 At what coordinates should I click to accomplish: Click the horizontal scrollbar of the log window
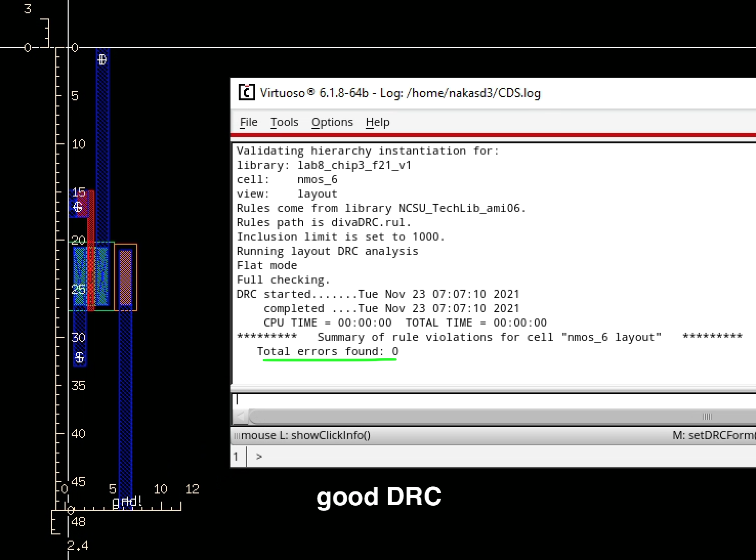[x=502, y=416]
